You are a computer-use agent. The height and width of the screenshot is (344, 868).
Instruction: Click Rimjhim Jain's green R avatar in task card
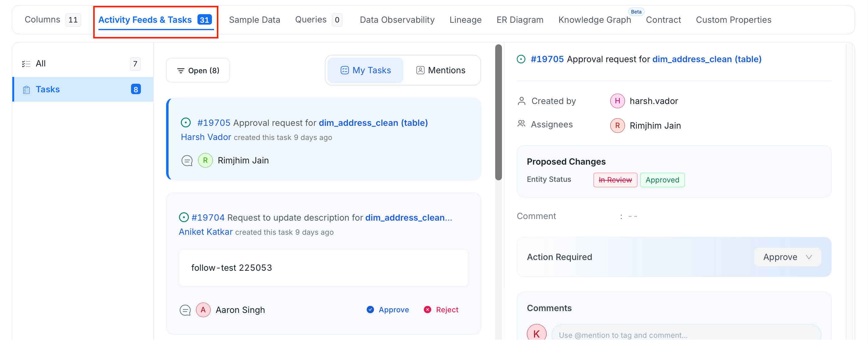coord(205,160)
